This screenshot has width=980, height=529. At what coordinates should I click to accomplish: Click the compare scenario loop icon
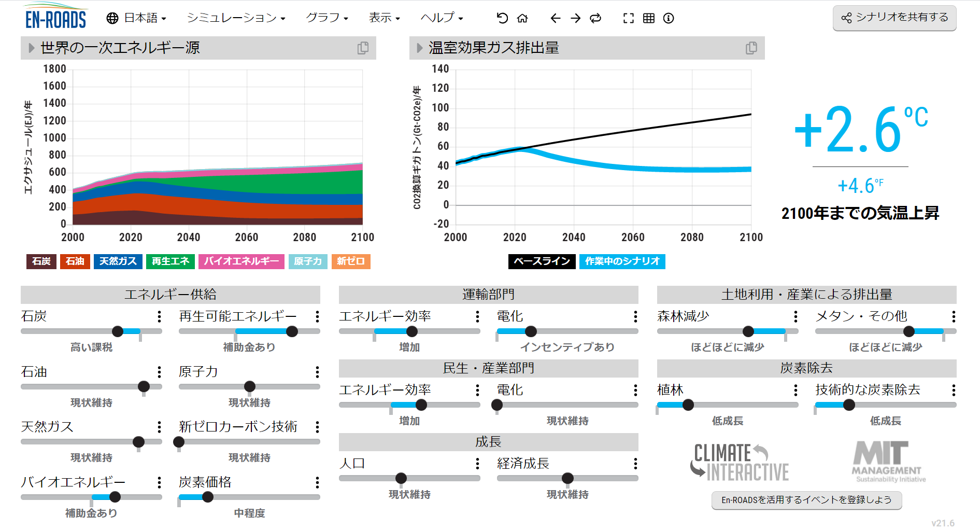click(595, 18)
